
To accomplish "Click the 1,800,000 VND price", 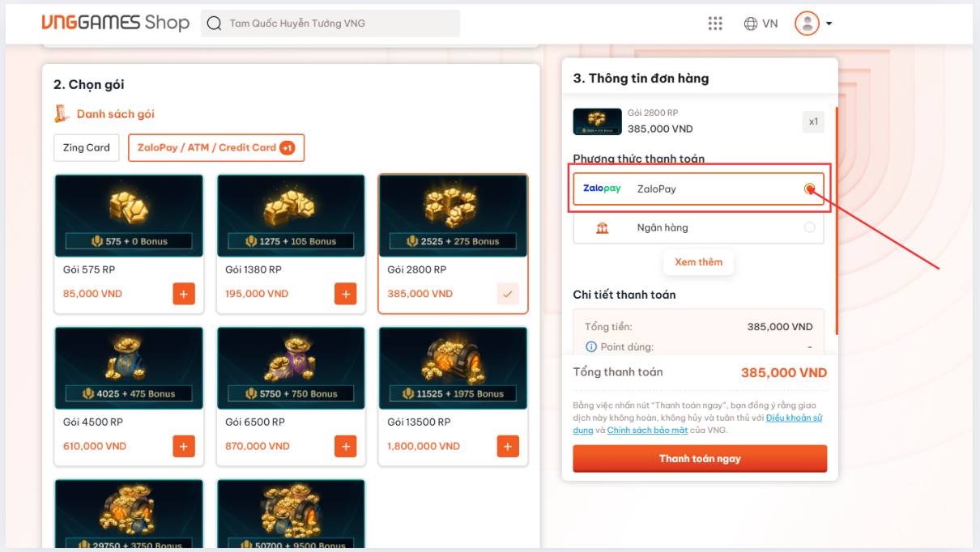I will click(424, 446).
